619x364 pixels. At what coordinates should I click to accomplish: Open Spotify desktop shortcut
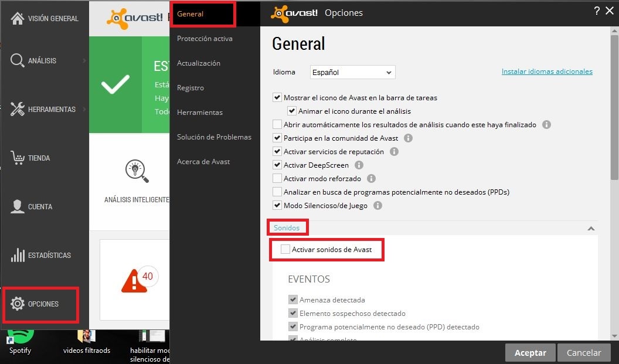(20, 342)
